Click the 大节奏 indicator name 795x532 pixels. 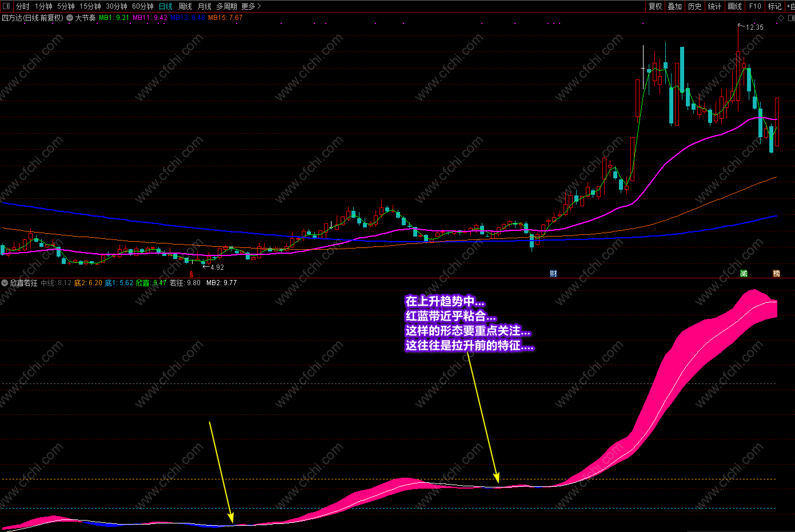(x=85, y=18)
